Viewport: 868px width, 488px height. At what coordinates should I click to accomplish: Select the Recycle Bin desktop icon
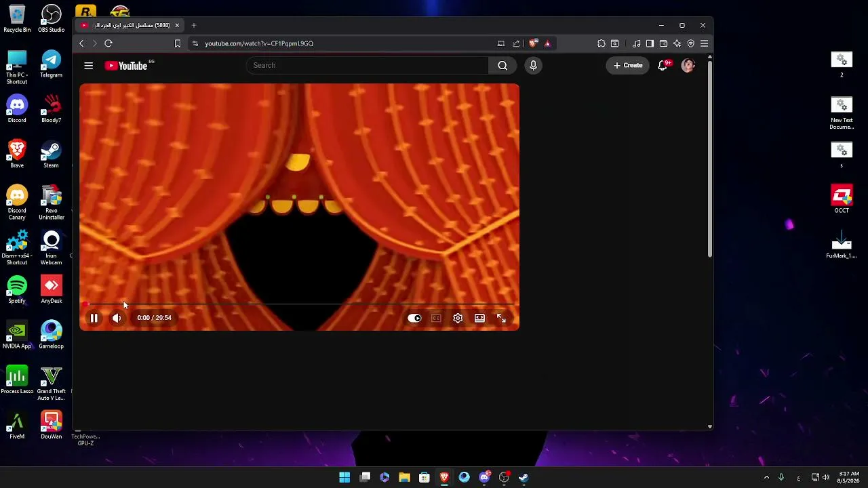pyautogui.click(x=17, y=19)
